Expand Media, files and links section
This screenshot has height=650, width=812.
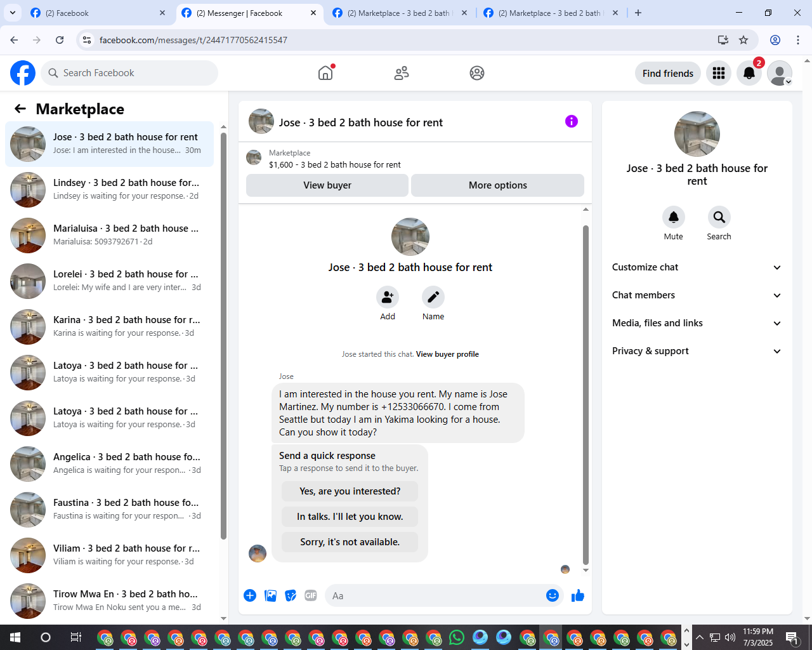(x=697, y=323)
